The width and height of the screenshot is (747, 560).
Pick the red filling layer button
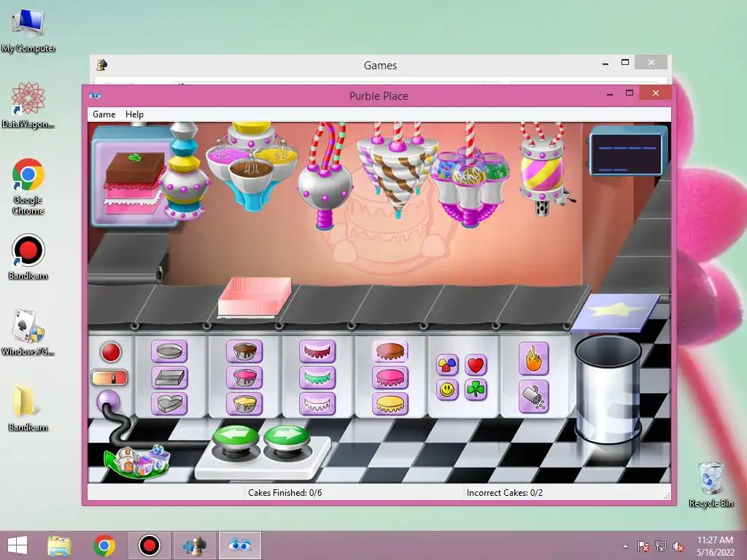317,352
